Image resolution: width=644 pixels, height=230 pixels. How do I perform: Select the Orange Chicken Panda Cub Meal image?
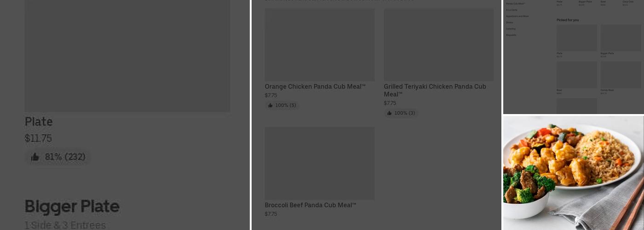320,45
